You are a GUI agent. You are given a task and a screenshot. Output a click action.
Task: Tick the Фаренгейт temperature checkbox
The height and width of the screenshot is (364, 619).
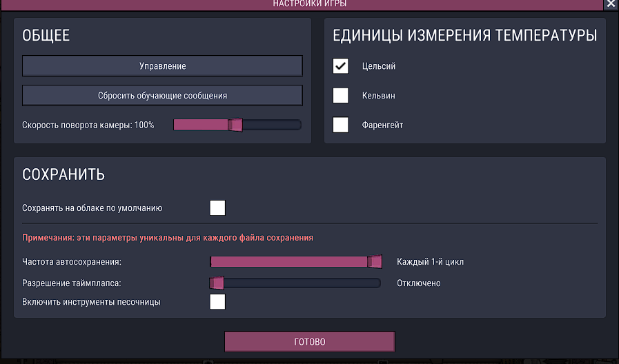tap(341, 125)
